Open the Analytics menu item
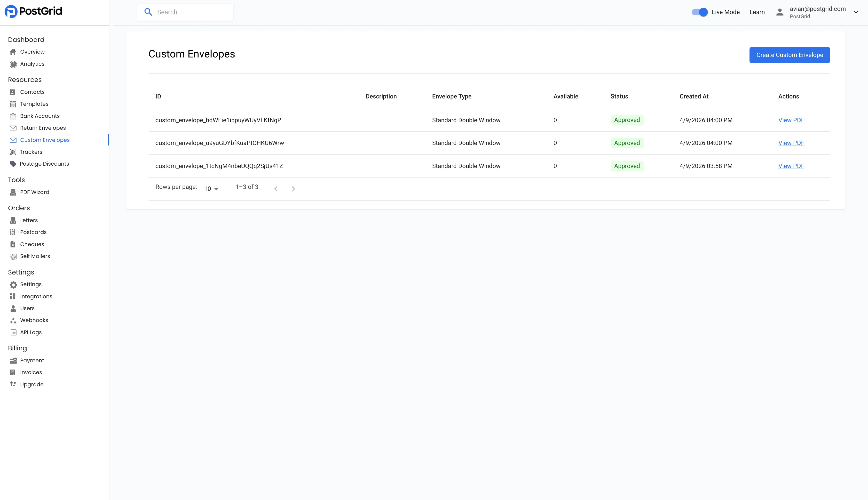 (x=32, y=64)
